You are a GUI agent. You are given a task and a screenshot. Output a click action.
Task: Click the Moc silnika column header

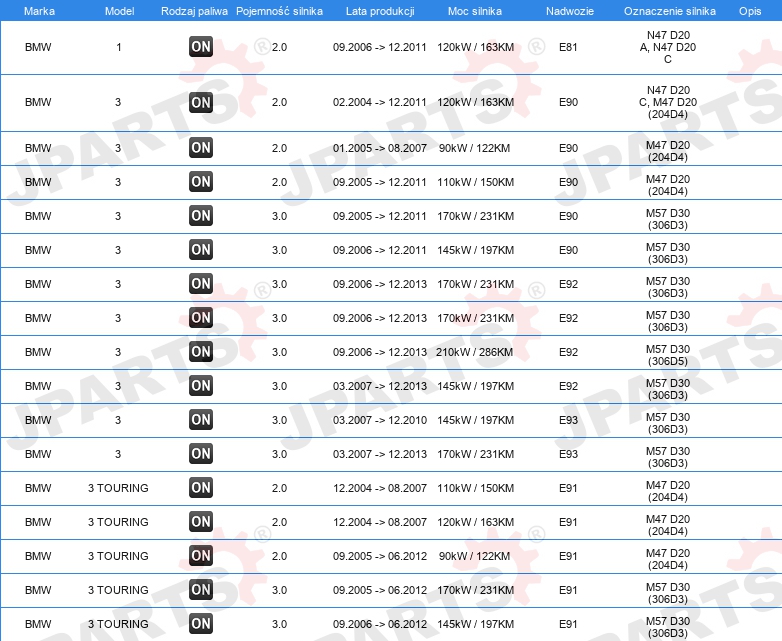tap(475, 11)
